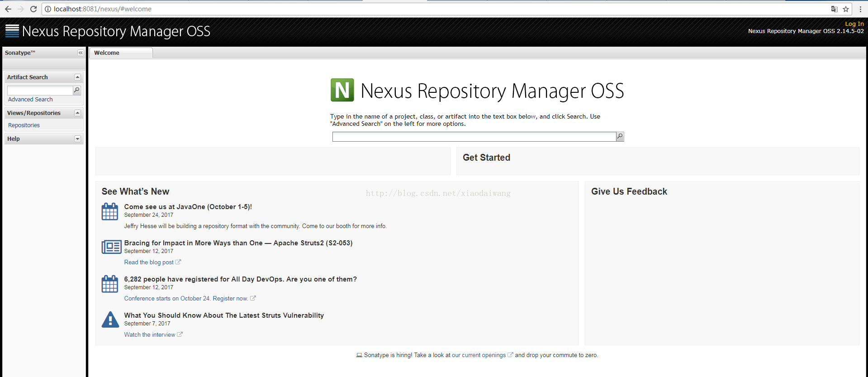This screenshot has height=377, width=868.
Task: Click the browser forward arrow
Action: click(x=21, y=9)
